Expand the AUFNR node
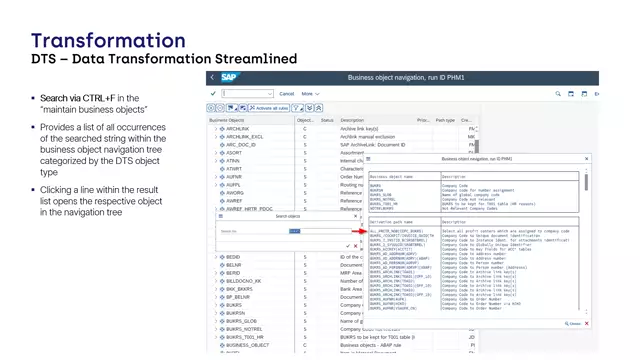This screenshot has height=360, width=640. tap(216, 177)
